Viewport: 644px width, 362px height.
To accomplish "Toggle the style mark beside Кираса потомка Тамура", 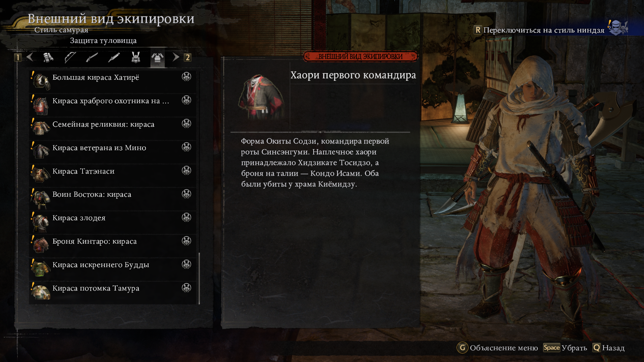I will 186,288.
